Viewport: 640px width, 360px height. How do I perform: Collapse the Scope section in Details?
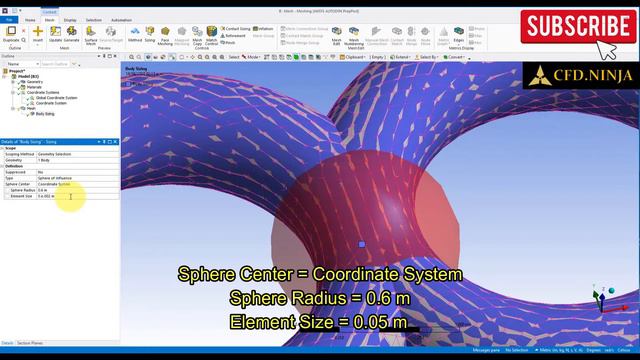[2, 148]
